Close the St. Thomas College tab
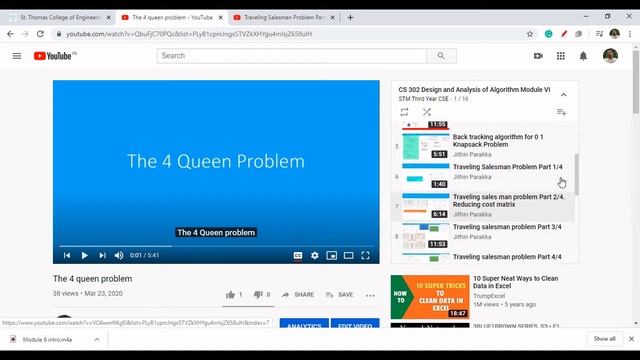 [109, 18]
